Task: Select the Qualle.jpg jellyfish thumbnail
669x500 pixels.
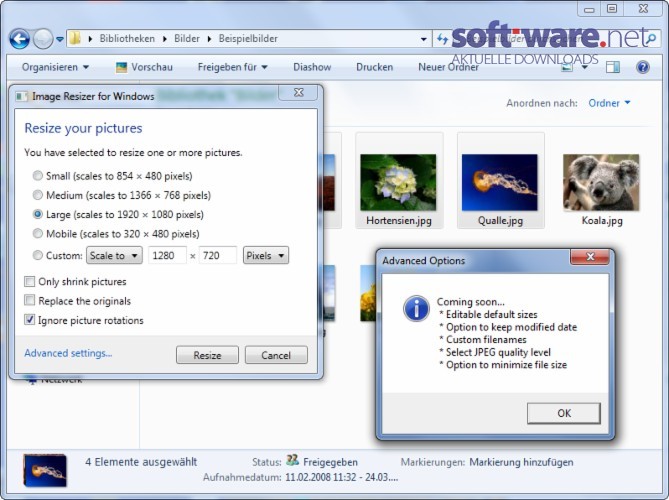Action: tap(500, 183)
